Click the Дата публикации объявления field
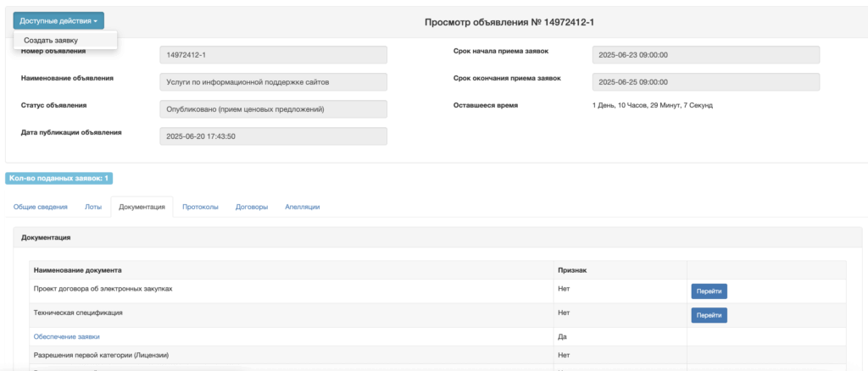The width and height of the screenshot is (868, 371). [x=273, y=136]
